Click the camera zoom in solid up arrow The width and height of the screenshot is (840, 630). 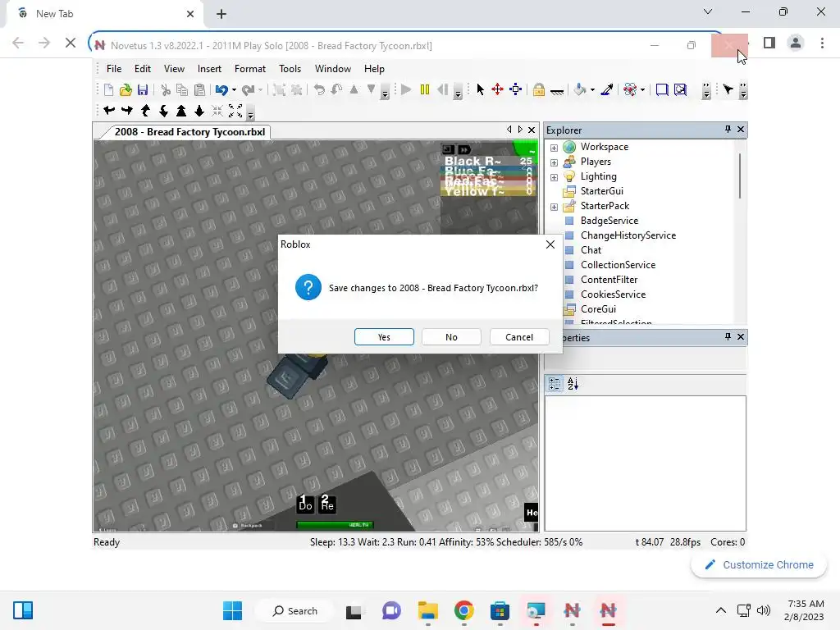181,111
